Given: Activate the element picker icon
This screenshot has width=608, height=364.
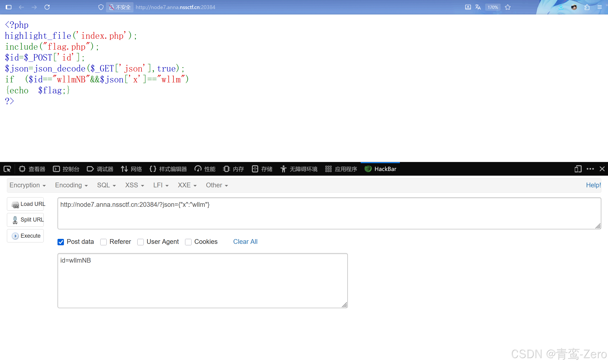Looking at the screenshot, I should pos(7,169).
